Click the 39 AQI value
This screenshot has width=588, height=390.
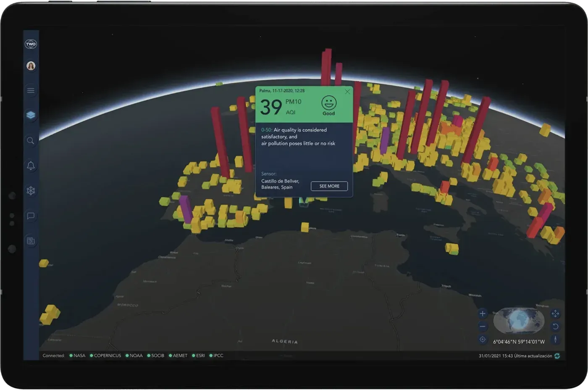(271, 107)
